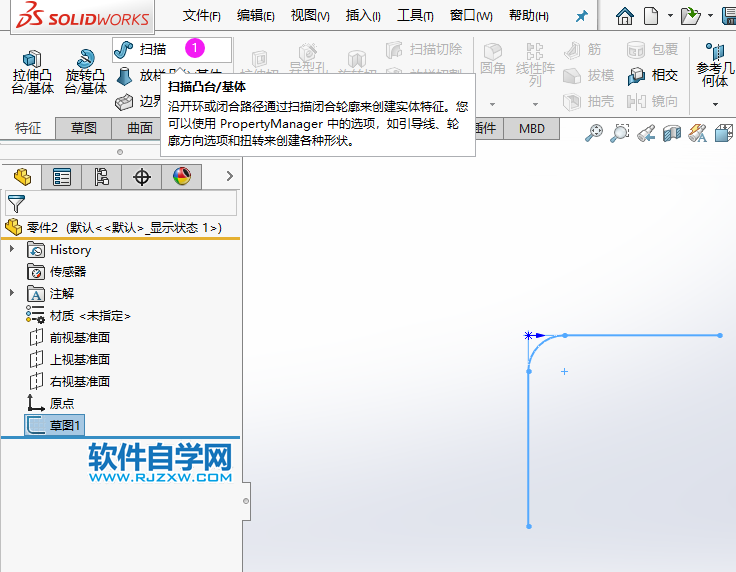Click the FeatureManager filter funnel icon
The image size is (736, 572).
16,204
